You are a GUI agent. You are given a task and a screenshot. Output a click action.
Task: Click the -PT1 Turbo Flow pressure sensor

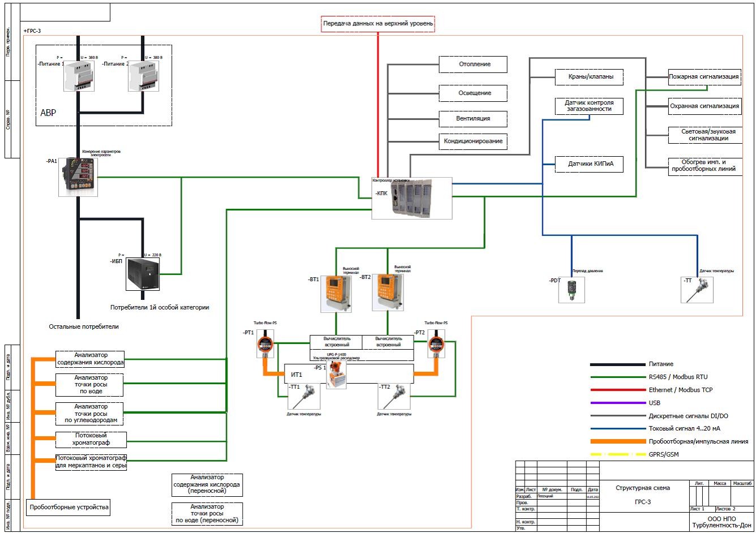coord(264,343)
